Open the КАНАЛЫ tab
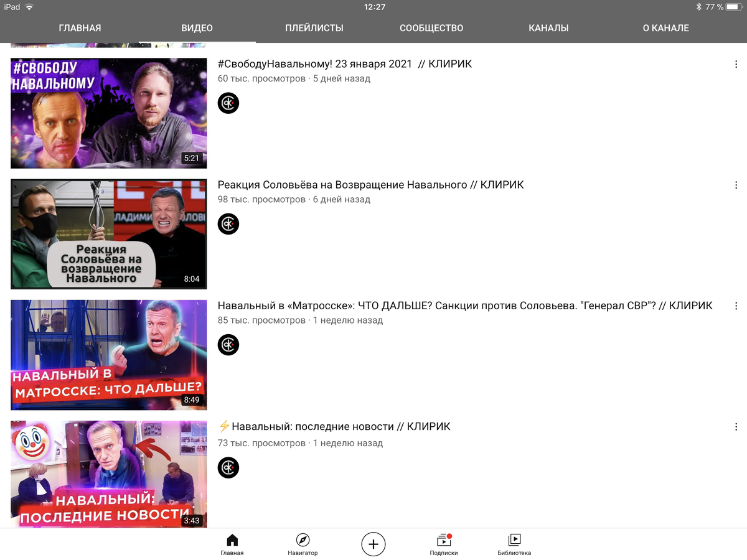The width and height of the screenshot is (747, 560). (x=548, y=28)
